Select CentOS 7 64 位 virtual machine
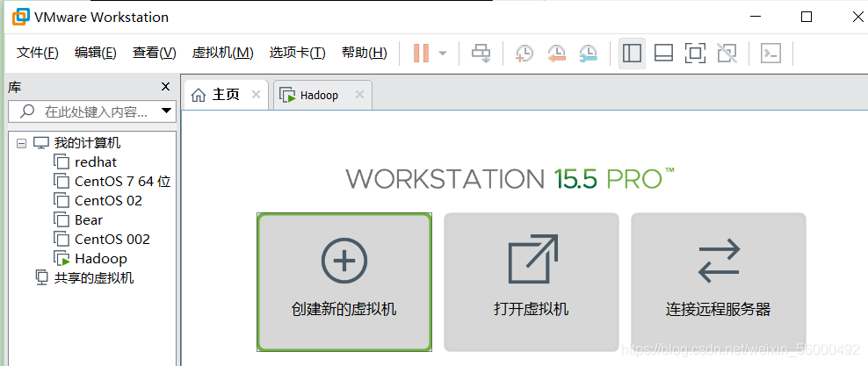 point(122,182)
